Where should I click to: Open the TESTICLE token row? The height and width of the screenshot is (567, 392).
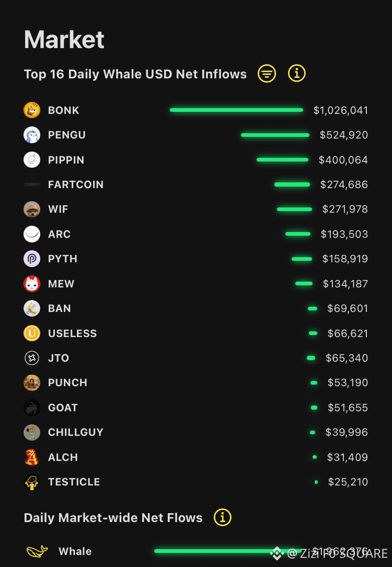[195, 482]
